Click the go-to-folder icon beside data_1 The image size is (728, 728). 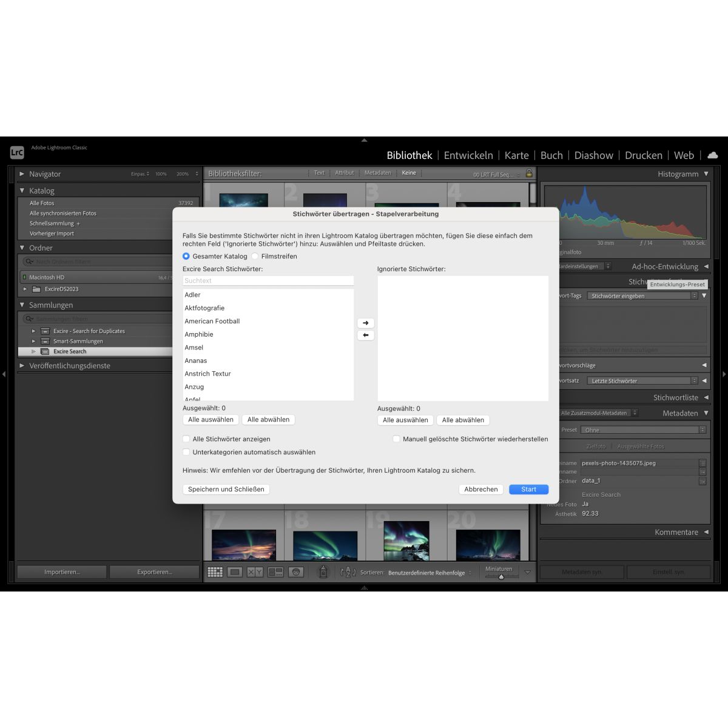[703, 481]
